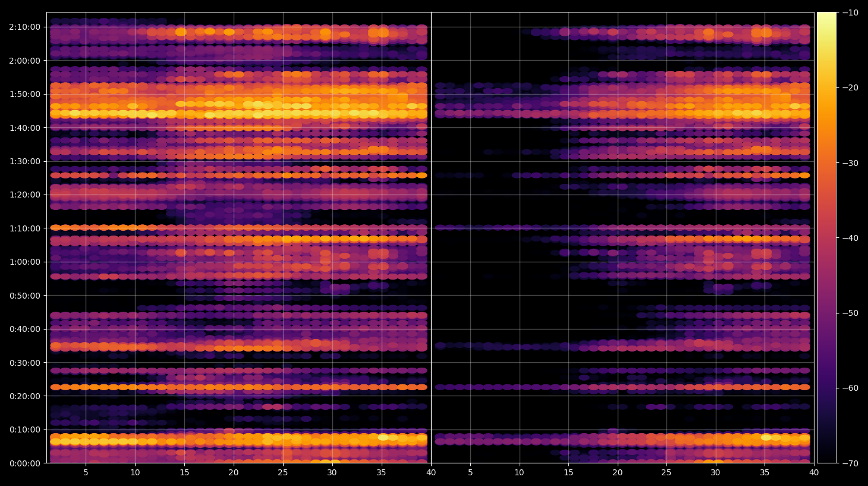This screenshot has width=868, height=486.
Task: Select the −20 colorbar tick label
Action: pyautogui.click(x=850, y=87)
